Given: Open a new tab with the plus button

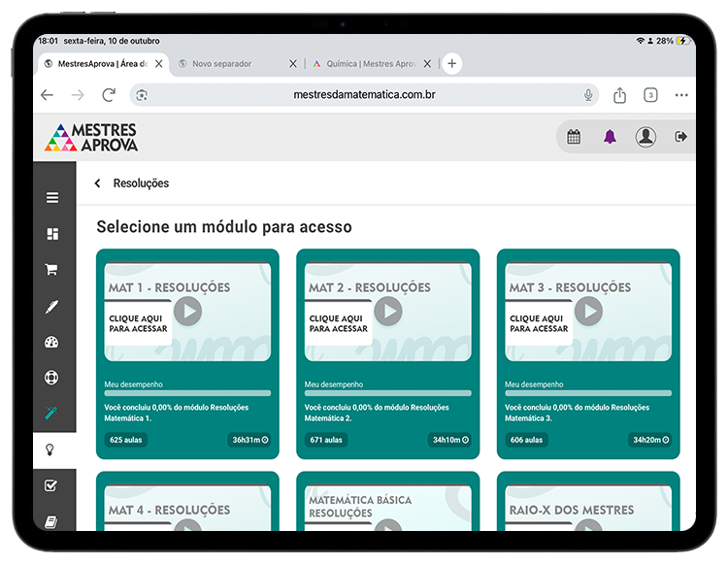Looking at the screenshot, I should click(451, 64).
